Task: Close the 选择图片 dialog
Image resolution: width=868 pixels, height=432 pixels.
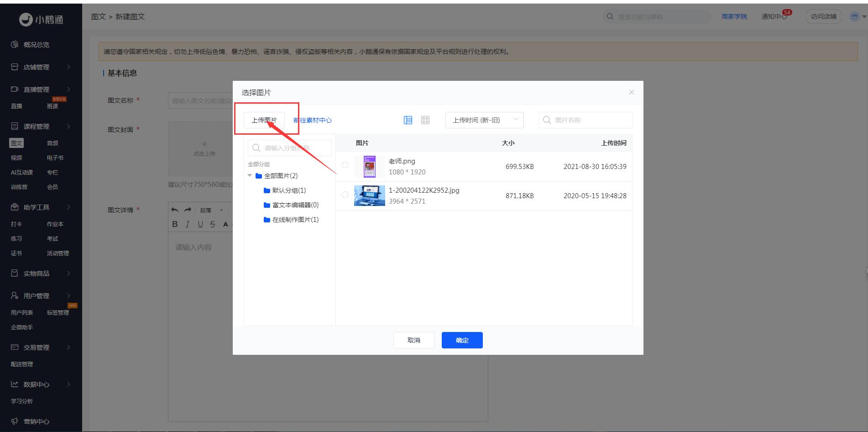Action: [x=631, y=92]
